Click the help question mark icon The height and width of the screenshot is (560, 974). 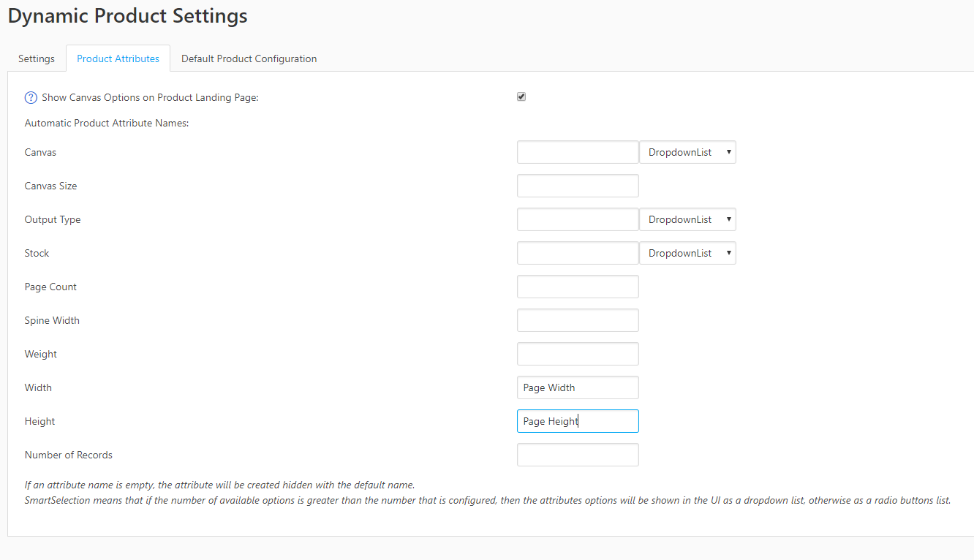pyautogui.click(x=31, y=97)
